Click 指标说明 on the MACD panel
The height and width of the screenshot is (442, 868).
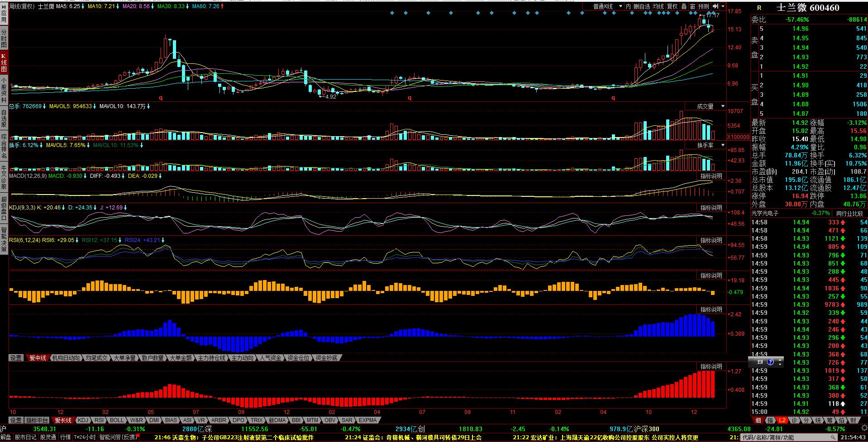pyautogui.click(x=711, y=176)
